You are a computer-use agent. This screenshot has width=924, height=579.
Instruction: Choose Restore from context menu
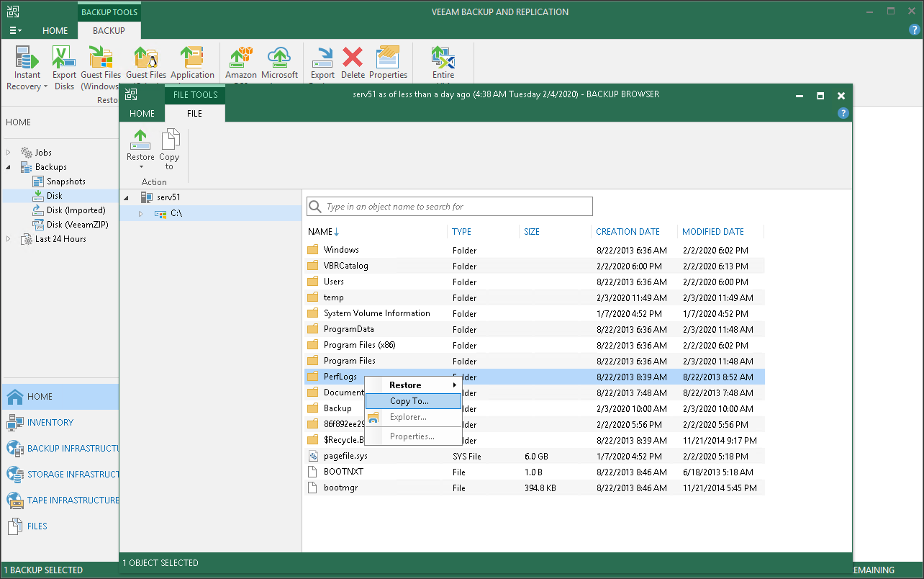[x=413, y=385]
